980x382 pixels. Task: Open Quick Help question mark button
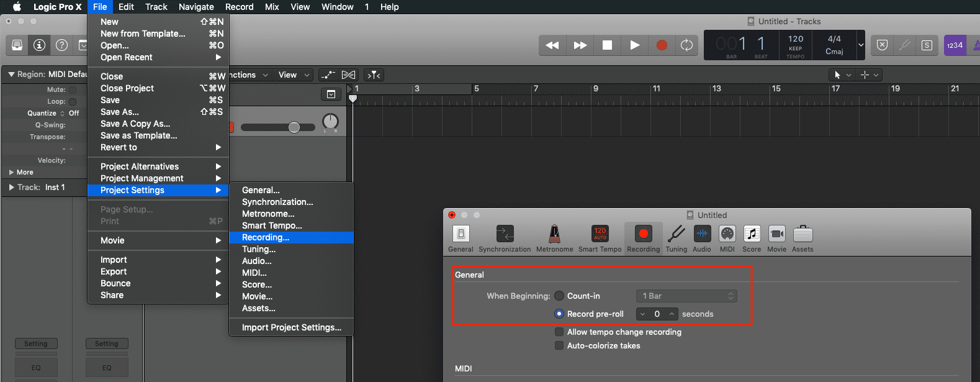[61, 45]
